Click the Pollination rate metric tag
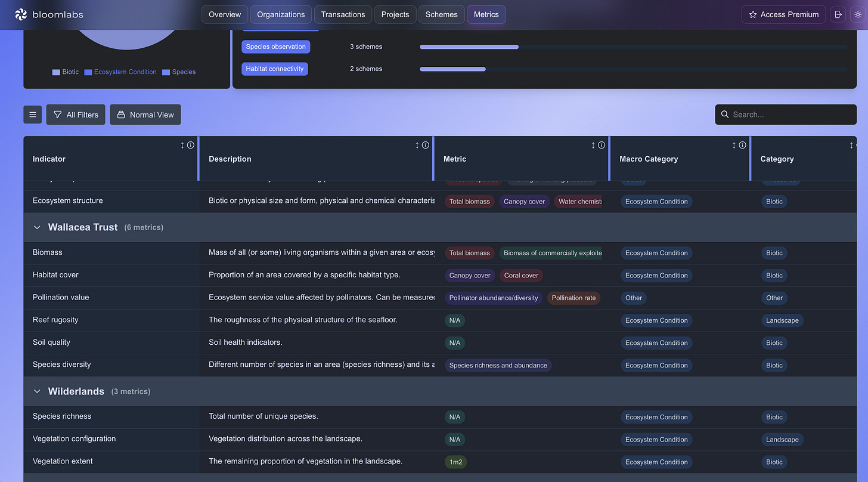The height and width of the screenshot is (482, 868). coord(573,298)
